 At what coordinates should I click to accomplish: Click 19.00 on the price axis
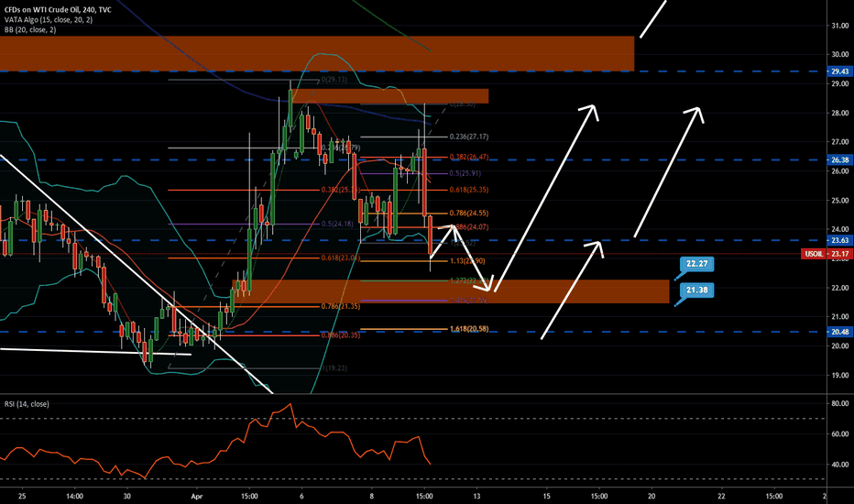pyautogui.click(x=840, y=376)
